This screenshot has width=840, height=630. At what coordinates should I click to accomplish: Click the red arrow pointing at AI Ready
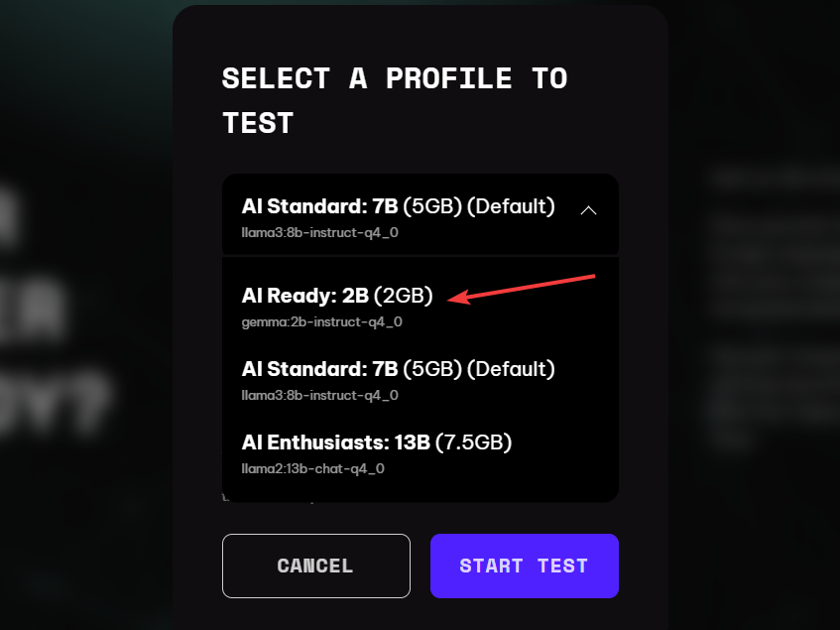click(x=521, y=290)
